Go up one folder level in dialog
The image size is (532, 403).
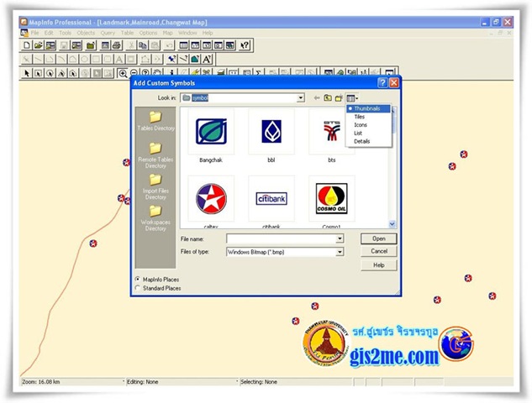coord(328,98)
